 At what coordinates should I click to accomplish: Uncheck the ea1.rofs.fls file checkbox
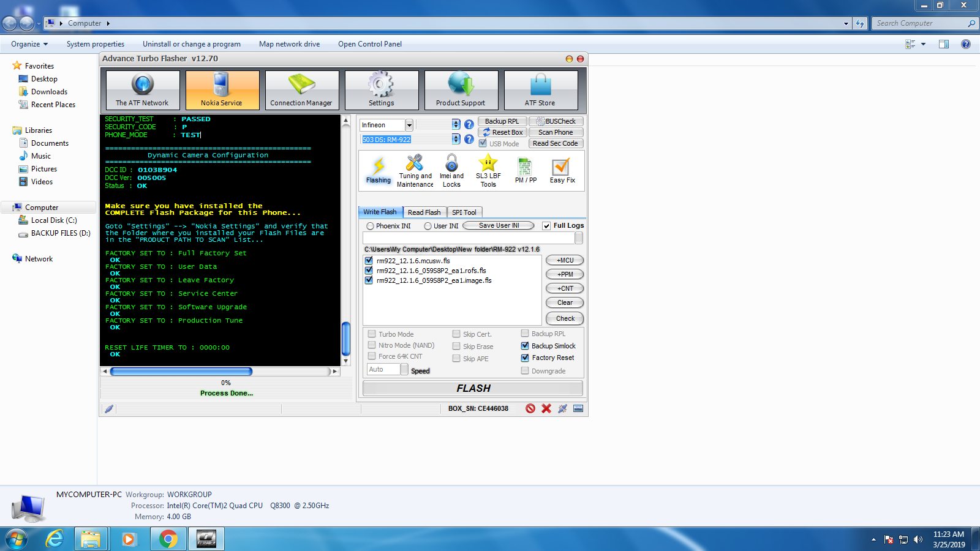369,271
